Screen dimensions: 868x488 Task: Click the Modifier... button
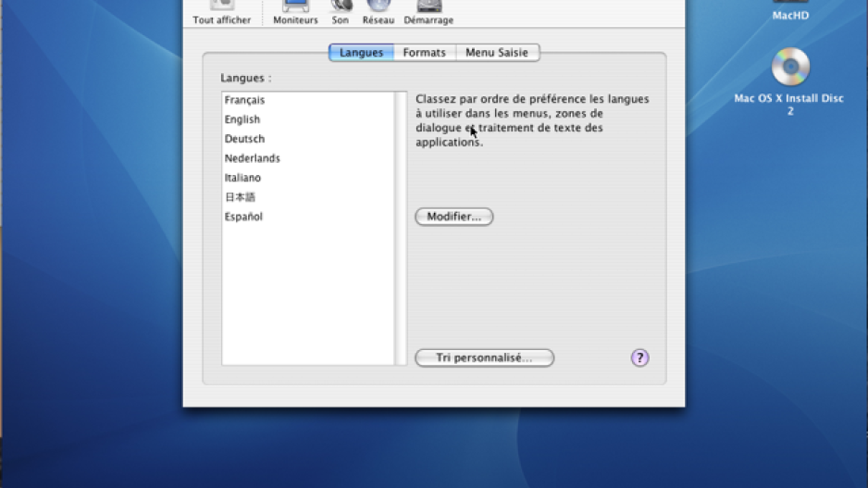[454, 217]
